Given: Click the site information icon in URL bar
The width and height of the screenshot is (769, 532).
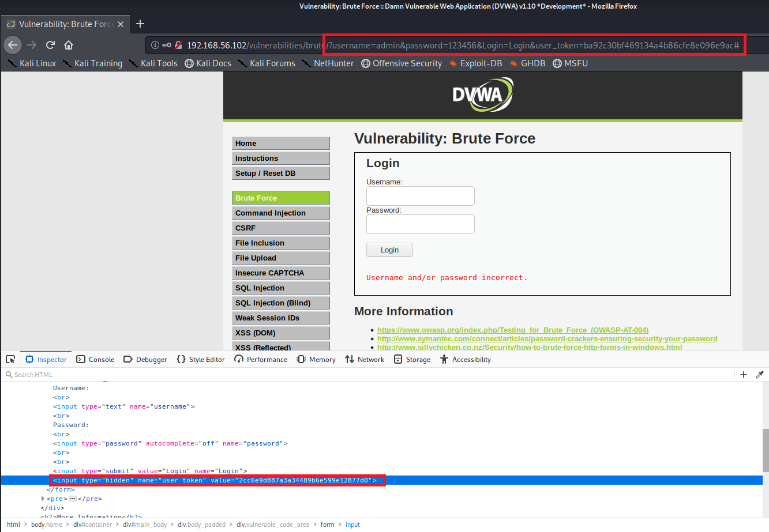Looking at the screenshot, I should pos(155,45).
